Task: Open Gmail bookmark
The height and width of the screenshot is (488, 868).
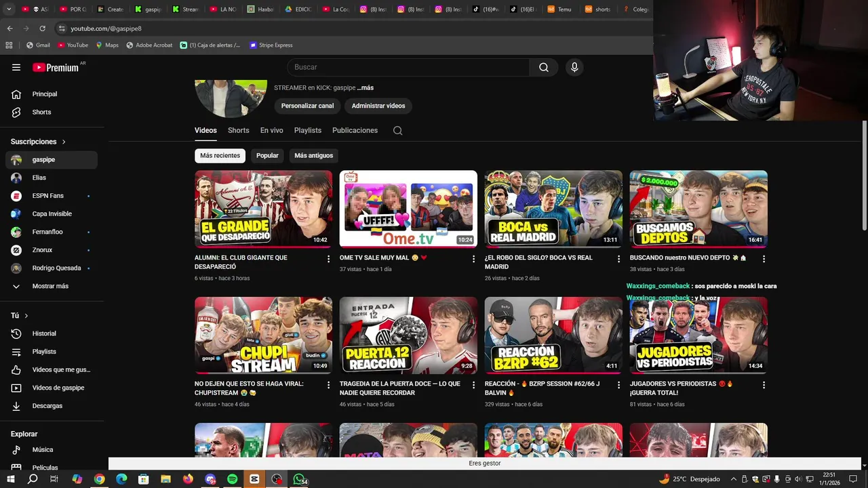Action: 38,45
